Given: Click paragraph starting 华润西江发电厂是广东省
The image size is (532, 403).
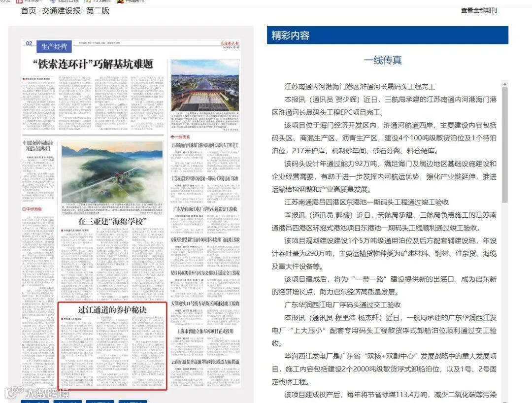Looking at the screenshot, I should coord(384,369).
